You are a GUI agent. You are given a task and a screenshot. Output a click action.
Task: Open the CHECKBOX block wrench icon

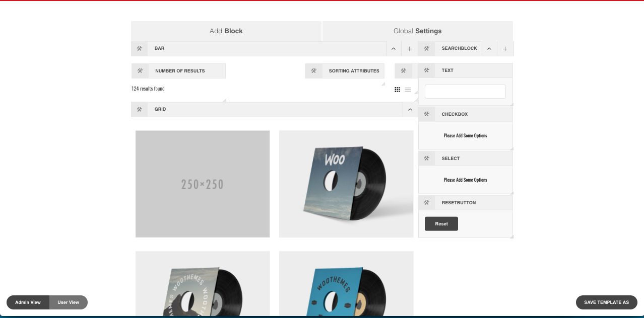[427, 114]
